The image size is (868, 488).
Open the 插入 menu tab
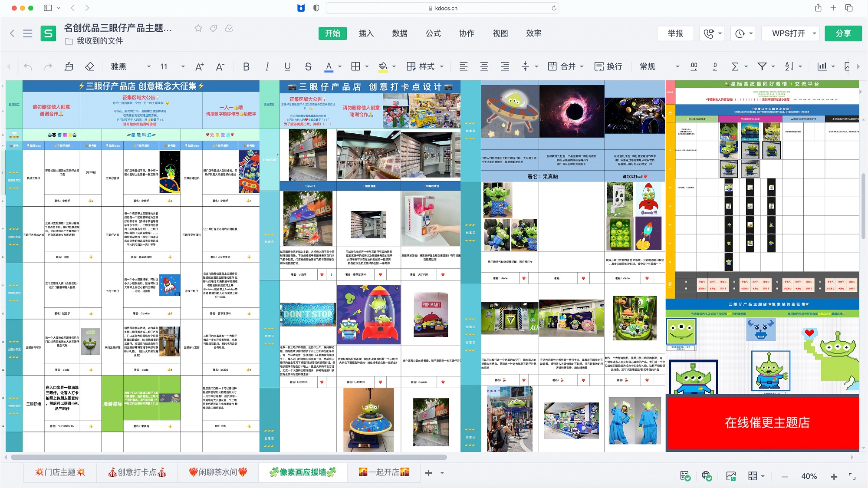(x=366, y=33)
